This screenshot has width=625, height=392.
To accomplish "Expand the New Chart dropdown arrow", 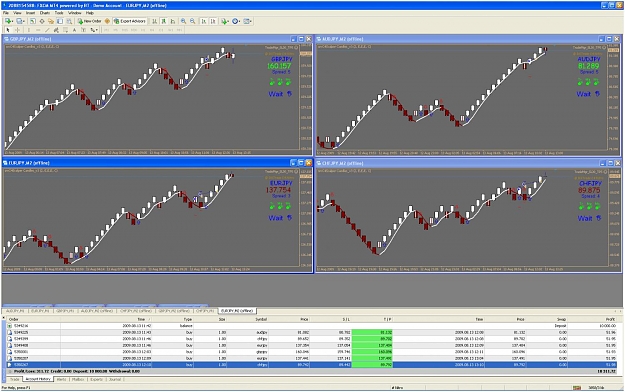I will coord(12,22).
